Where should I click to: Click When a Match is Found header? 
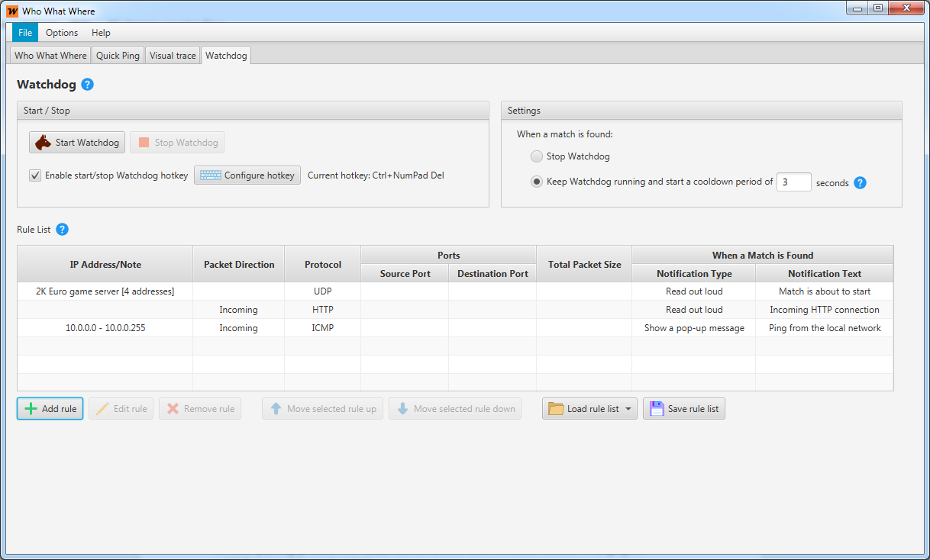[x=763, y=256]
